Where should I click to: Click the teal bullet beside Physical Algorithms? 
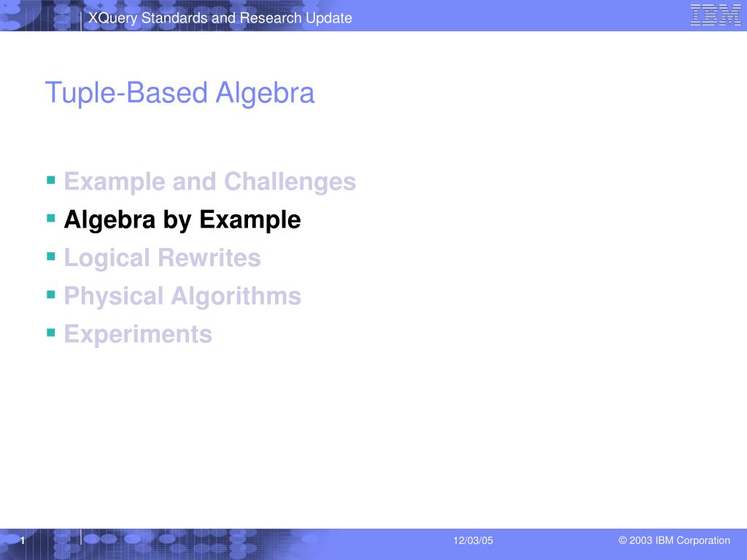click(51, 295)
